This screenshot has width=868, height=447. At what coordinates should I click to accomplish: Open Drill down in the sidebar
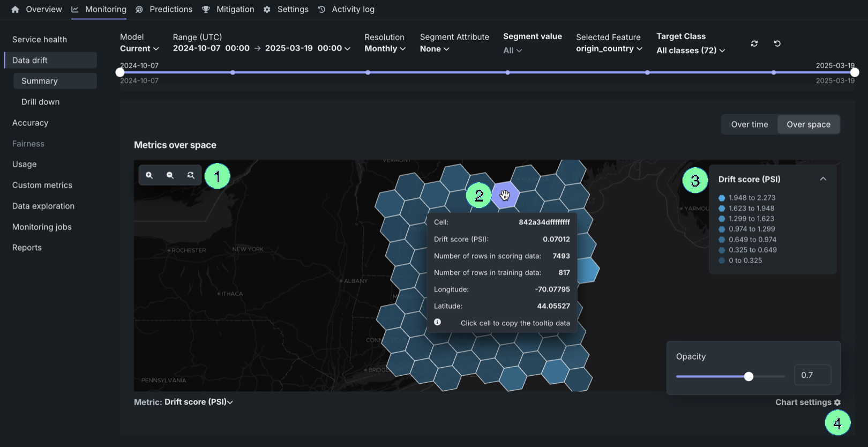[40, 102]
